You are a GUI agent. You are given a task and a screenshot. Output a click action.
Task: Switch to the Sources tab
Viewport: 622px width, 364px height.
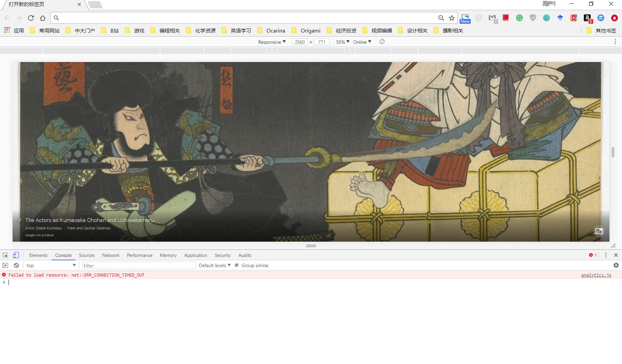tap(87, 255)
